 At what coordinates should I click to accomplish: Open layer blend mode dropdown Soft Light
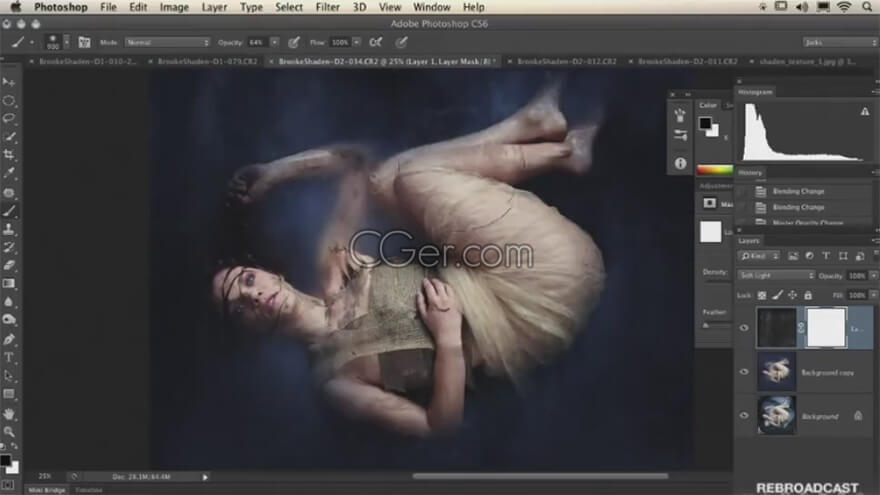776,275
